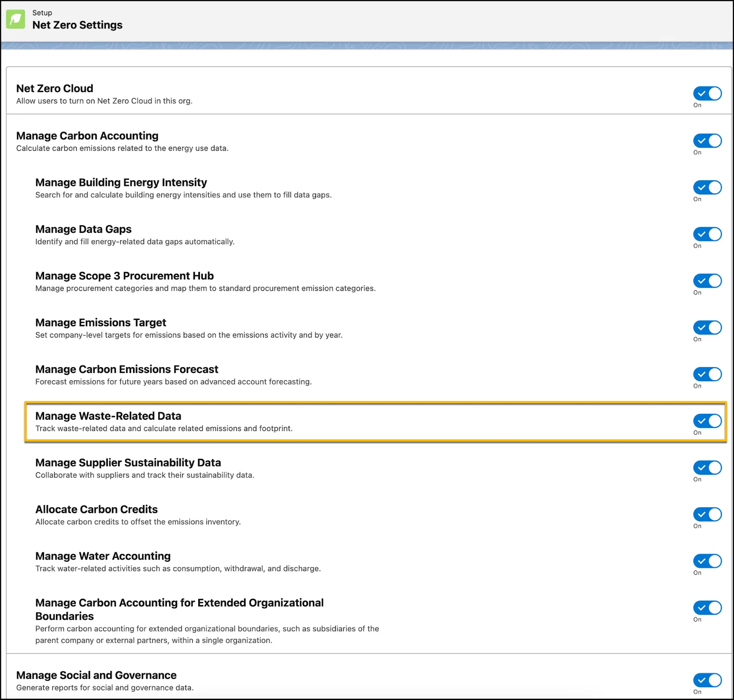This screenshot has height=700, width=734.
Task: Disable Manage Waste-Related Data toggle
Action: point(707,421)
